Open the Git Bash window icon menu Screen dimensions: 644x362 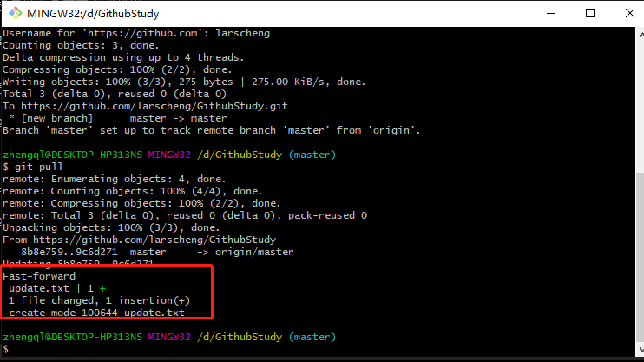pyautogui.click(x=16, y=14)
